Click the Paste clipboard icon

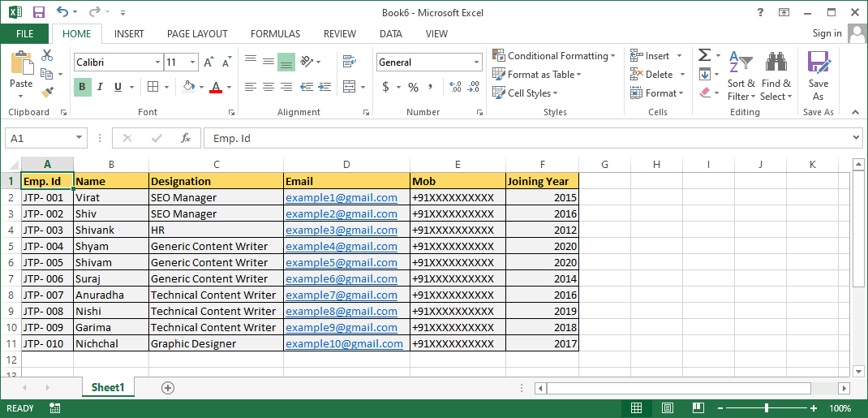(22, 62)
